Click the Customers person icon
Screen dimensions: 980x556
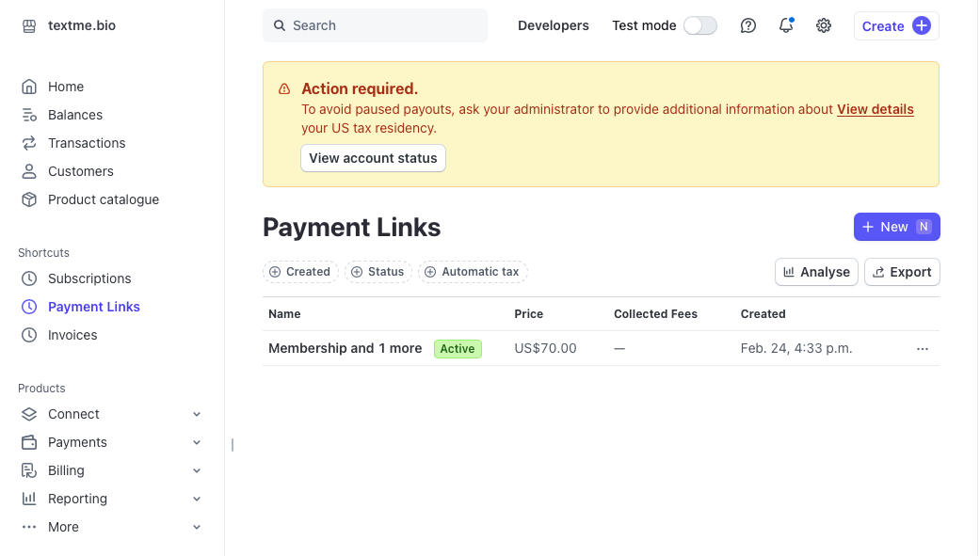click(x=29, y=171)
